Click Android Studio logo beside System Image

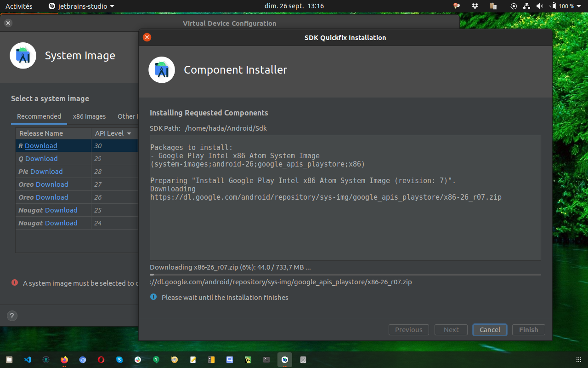point(23,56)
